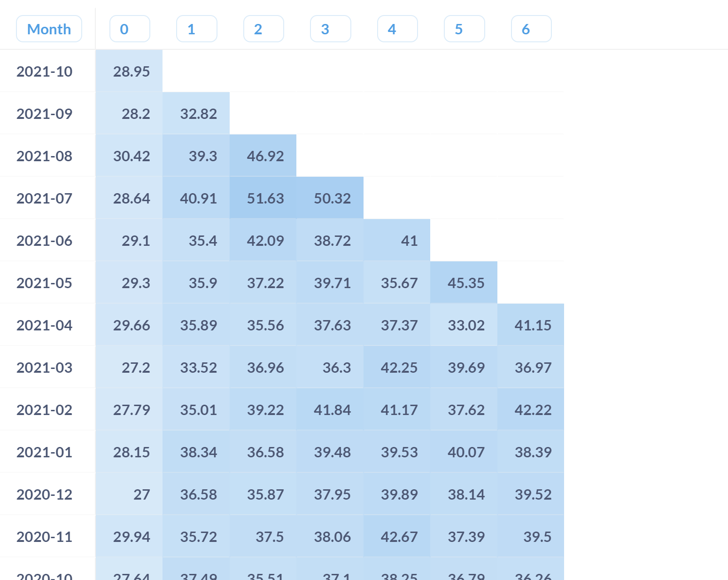Image resolution: width=728 pixels, height=580 pixels.
Task: Click the 2020-12 row label
Action: (x=45, y=494)
